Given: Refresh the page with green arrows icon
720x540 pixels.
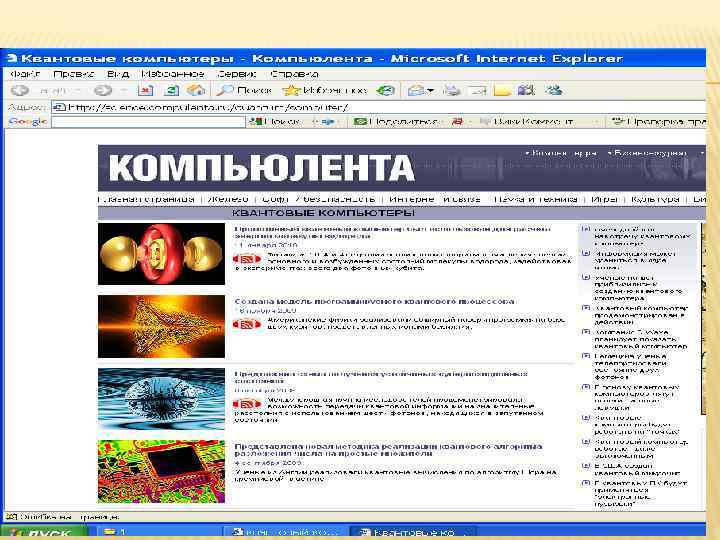Looking at the screenshot, I should tap(171, 90).
